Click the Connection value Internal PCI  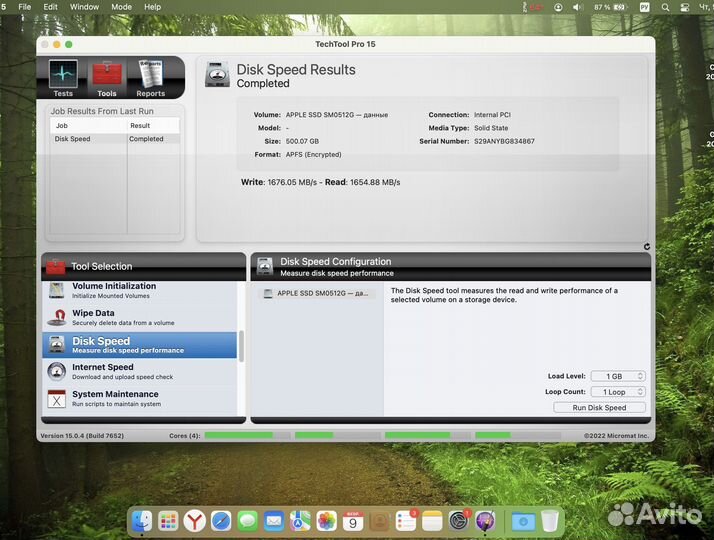coord(492,115)
